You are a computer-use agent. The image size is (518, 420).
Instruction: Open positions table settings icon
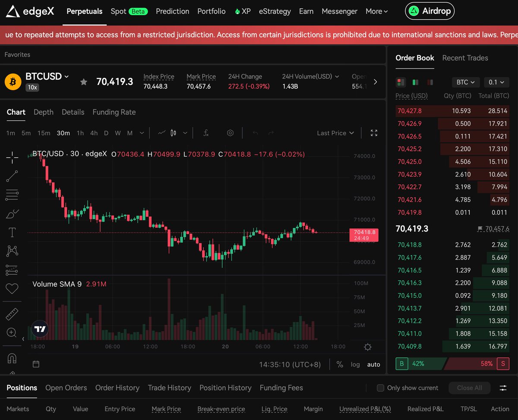pyautogui.click(x=503, y=388)
